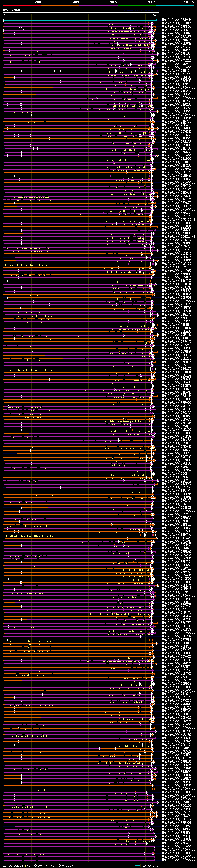
Task: Click the white query length ruler bar
Action: [x=81, y=12]
